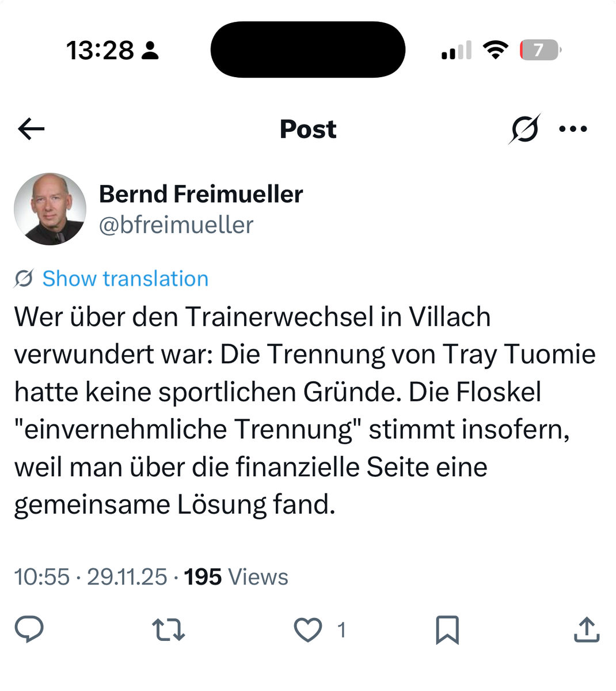The image size is (616, 691).
Task: Tap the Wi-Fi status bar icon
Action: point(495,50)
